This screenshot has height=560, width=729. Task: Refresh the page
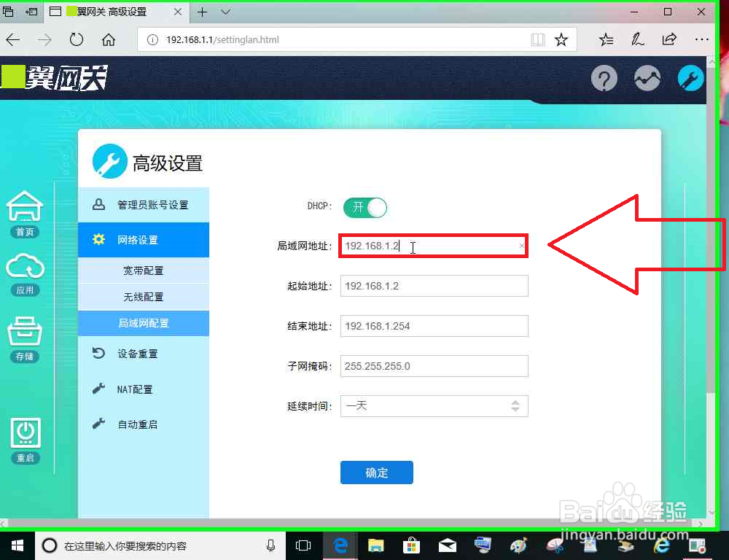[77, 40]
